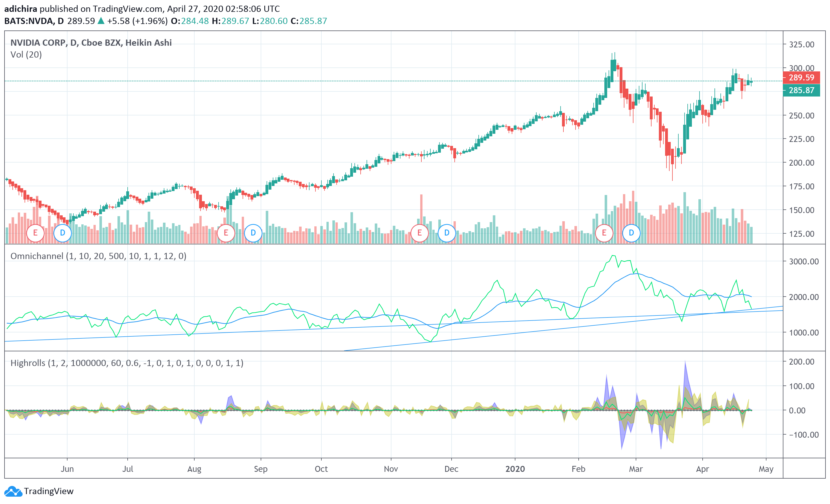Click the 100.00 Highrolls axis label
The width and height of the screenshot is (830, 504).
click(802, 387)
